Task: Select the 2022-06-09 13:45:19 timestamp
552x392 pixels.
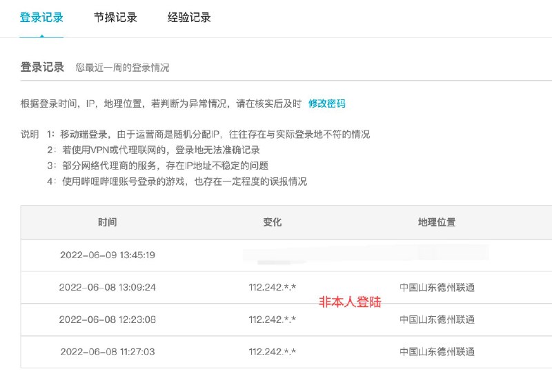Action: coord(107,255)
